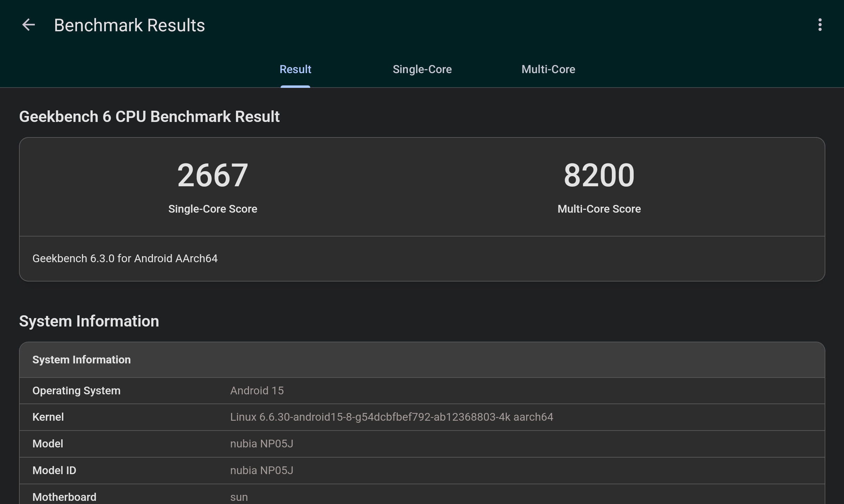Click the sun motherboard value
844x504 pixels.
239,497
